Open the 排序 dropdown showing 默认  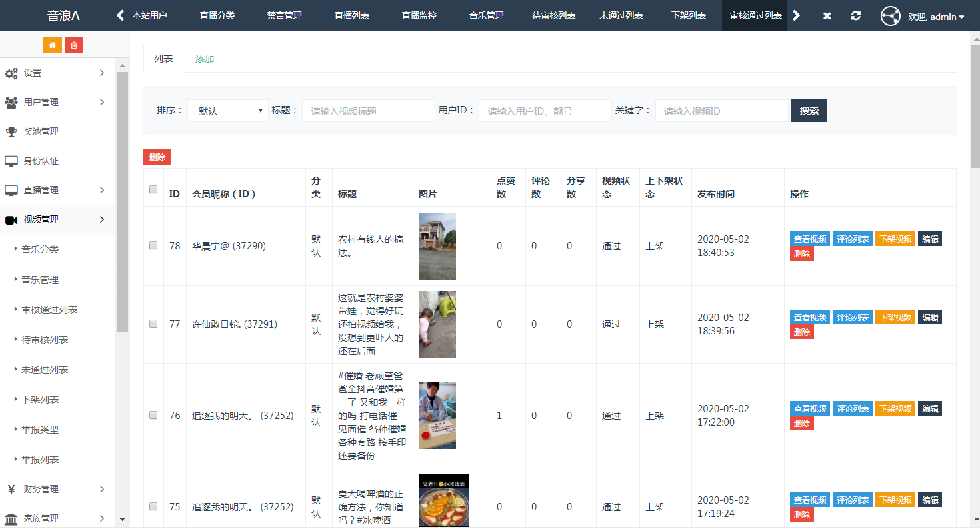click(228, 111)
